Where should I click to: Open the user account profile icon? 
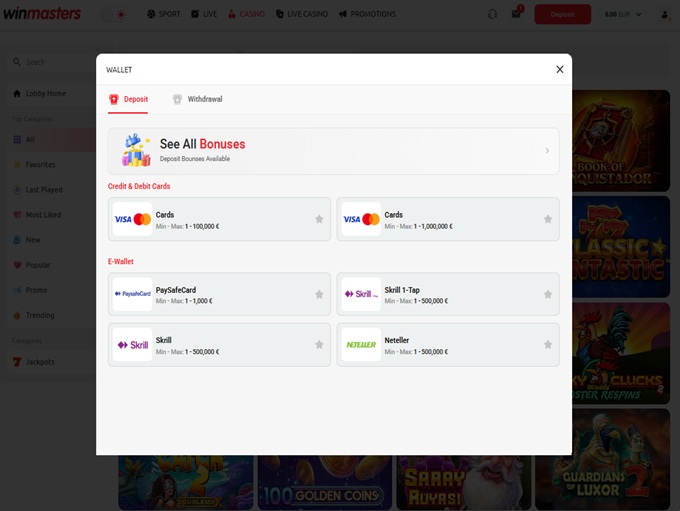[x=665, y=14]
